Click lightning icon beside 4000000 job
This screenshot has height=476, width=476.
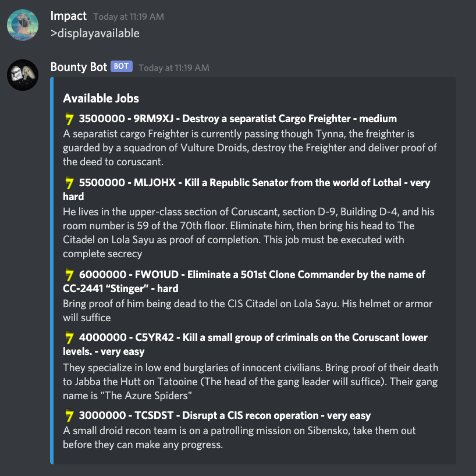coord(69,338)
